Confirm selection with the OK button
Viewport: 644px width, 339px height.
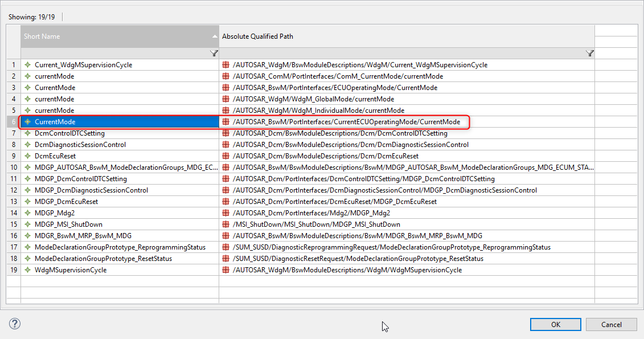pos(555,324)
